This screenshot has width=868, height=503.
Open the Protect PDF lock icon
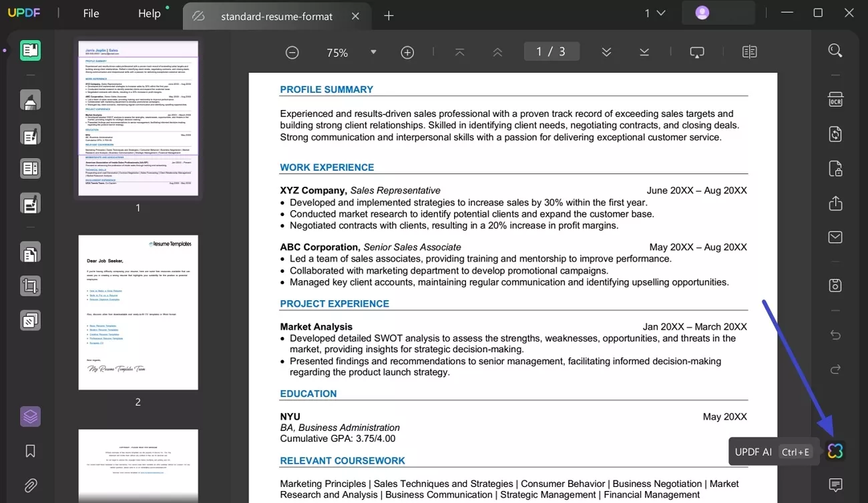coord(835,169)
